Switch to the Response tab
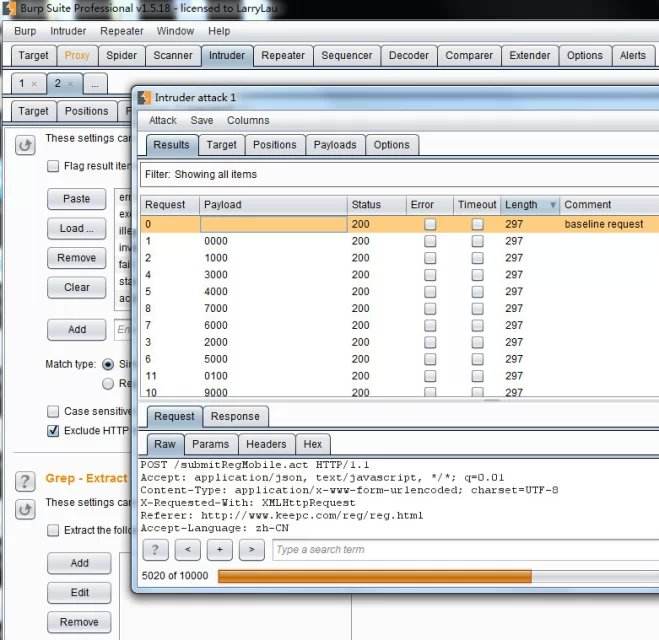 [235, 416]
